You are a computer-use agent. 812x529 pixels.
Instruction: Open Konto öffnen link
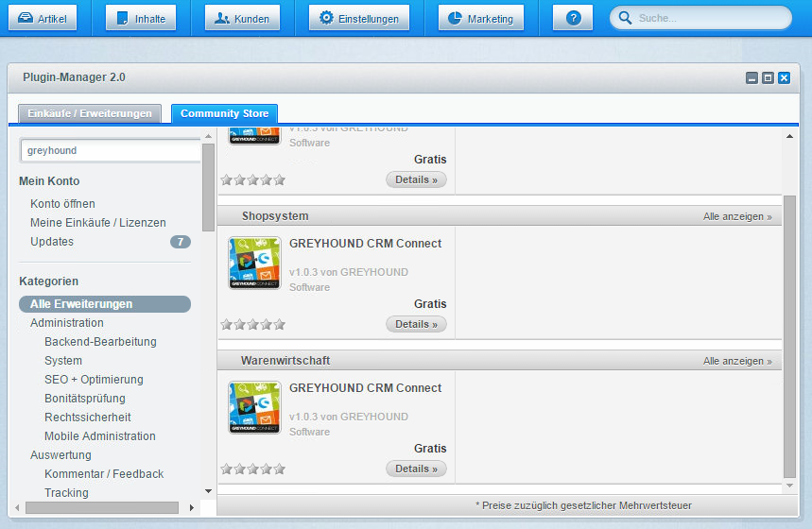(62, 203)
